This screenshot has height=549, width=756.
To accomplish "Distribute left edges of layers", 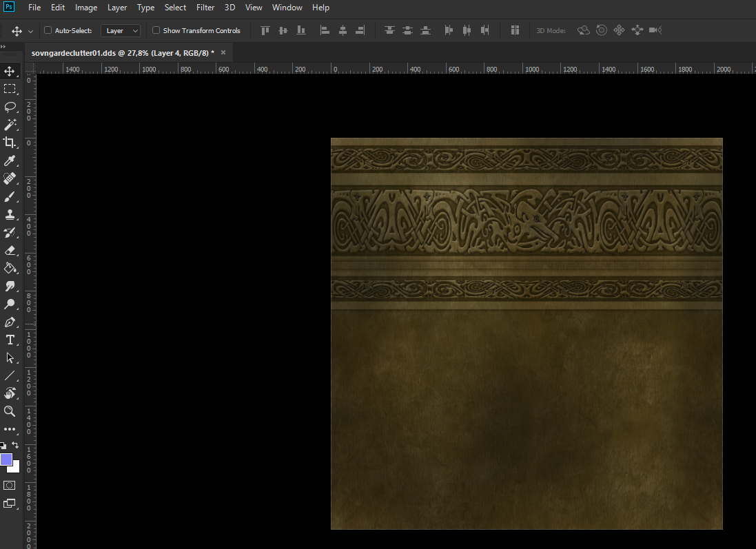I will [449, 30].
